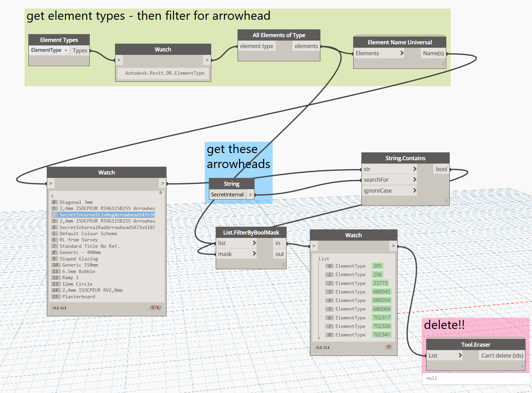532x393 pixels.
Task: Click element ID 296
Action: point(377,274)
